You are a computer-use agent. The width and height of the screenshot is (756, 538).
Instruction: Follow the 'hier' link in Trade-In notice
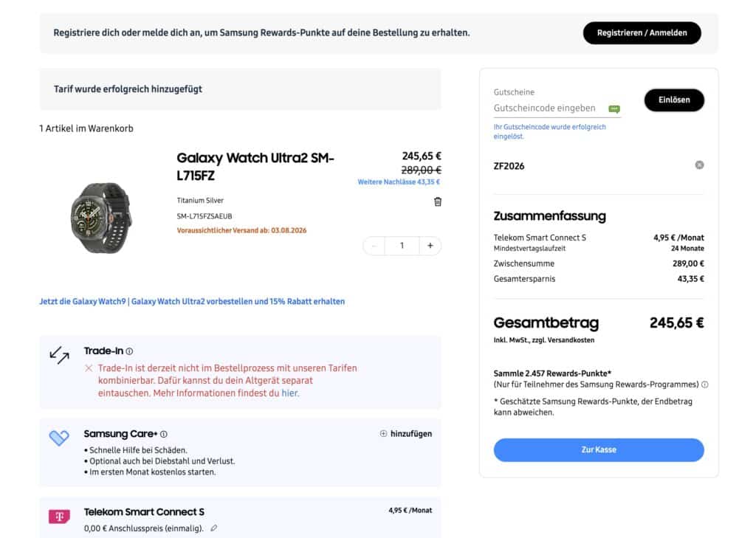(x=289, y=393)
